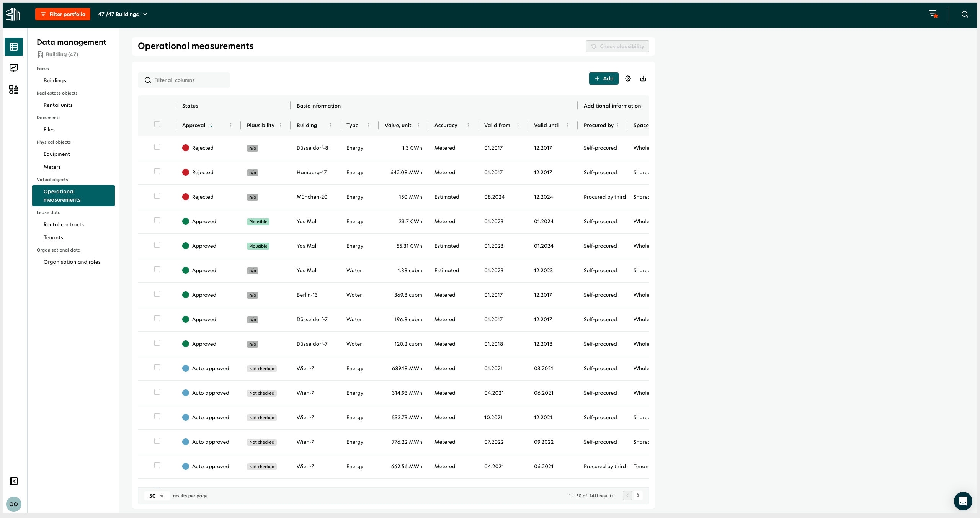Click the Check plausibility button
The image size is (980, 518).
(617, 46)
